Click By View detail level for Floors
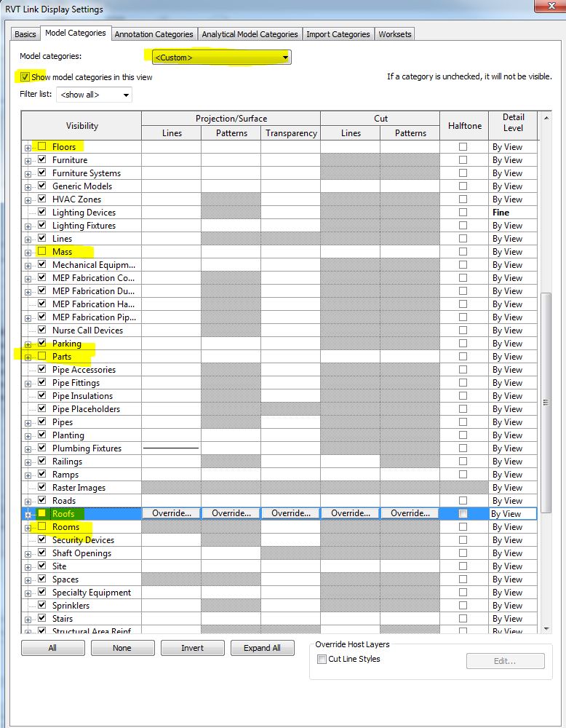566x728 pixels. (x=513, y=147)
